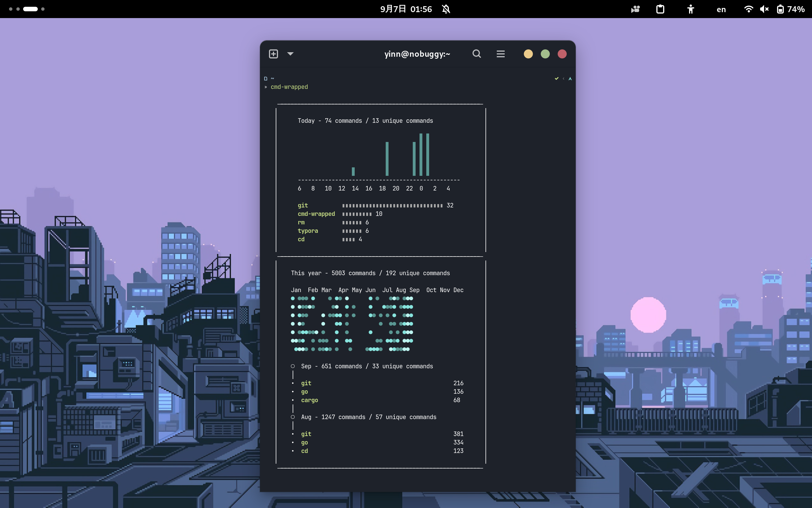Viewport: 812px width, 508px height.
Task: Click go count 334 under Aug
Action: (458, 442)
